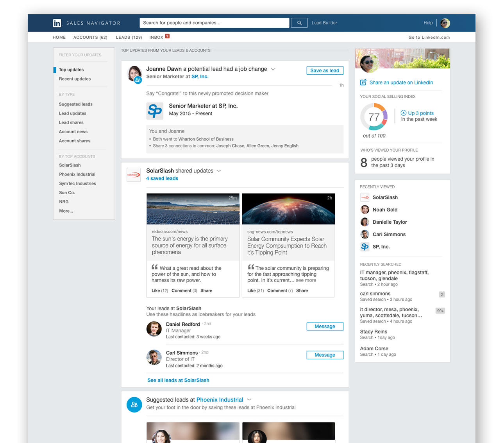Click SolarSlash logo in Recently Viewed
The height and width of the screenshot is (443, 504).
coord(365,197)
